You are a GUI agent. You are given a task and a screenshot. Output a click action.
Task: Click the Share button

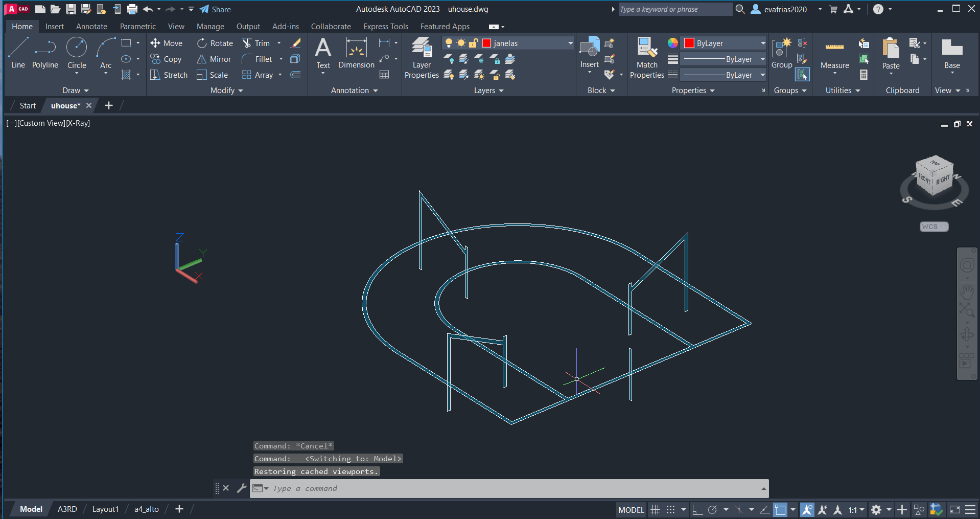(215, 9)
